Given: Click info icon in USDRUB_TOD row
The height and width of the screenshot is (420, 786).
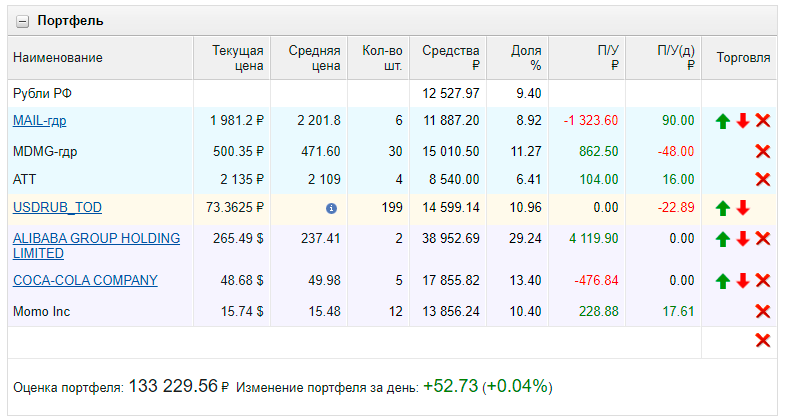Looking at the screenshot, I should click(331, 208).
